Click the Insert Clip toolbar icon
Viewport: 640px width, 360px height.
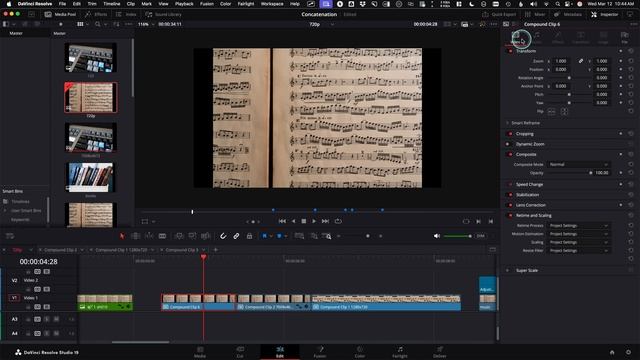179,236
